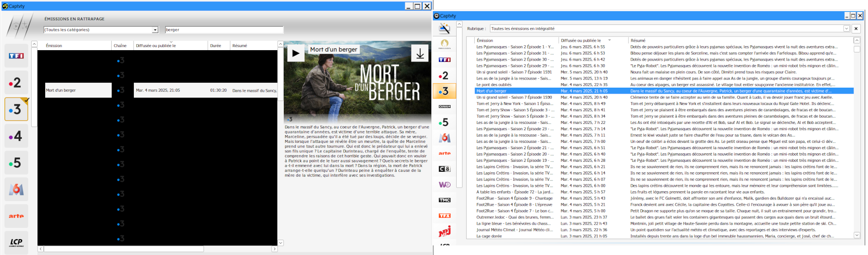
Task: Expand the Rubrique combo box
Action: tap(846, 28)
